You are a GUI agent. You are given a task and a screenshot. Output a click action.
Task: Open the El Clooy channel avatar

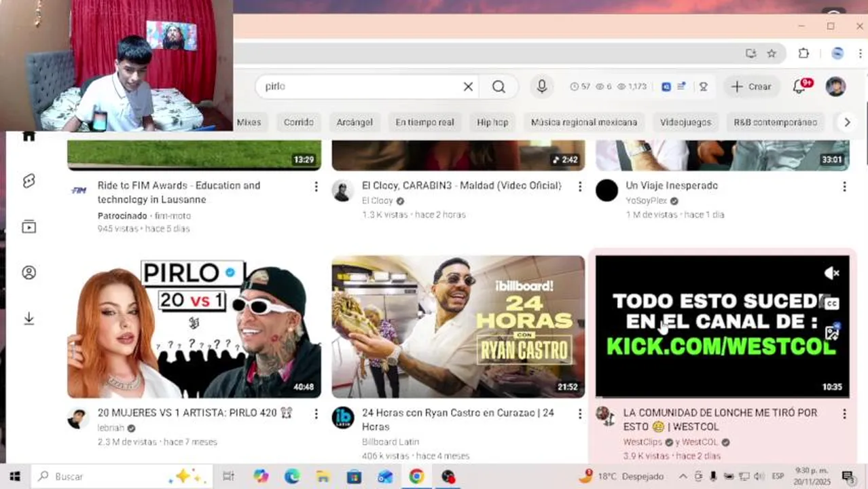tap(342, 191)
